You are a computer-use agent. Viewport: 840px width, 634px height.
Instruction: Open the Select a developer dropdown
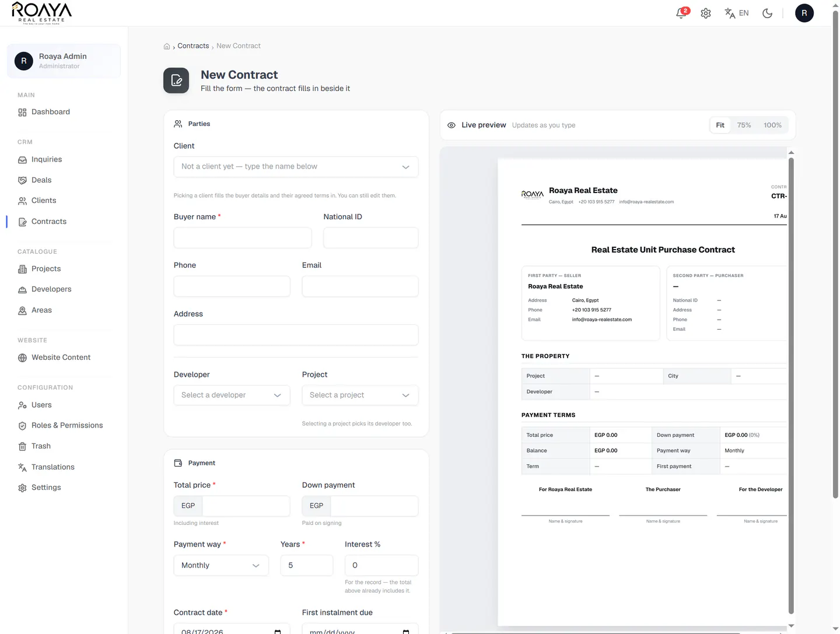[x=232, y=395]
